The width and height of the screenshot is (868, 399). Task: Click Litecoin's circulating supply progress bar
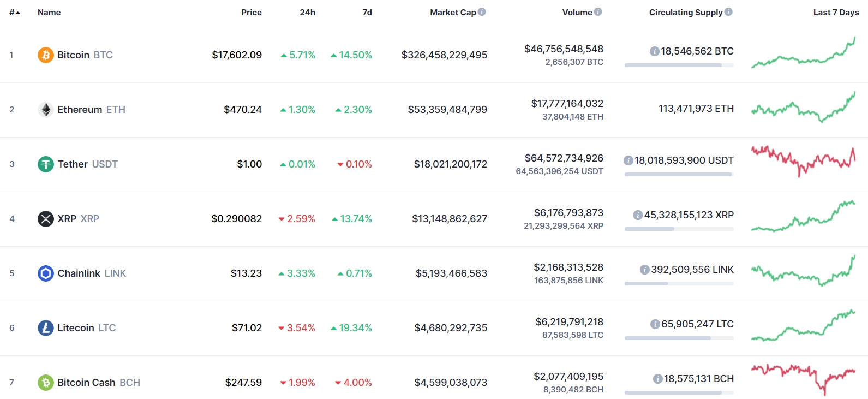[679, 338]
